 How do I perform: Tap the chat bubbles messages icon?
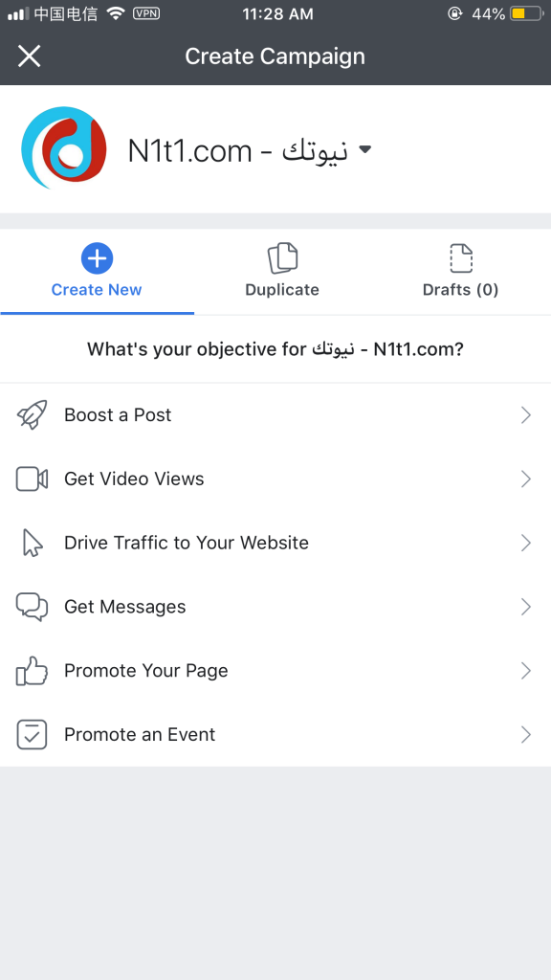(x=32, y=606)
